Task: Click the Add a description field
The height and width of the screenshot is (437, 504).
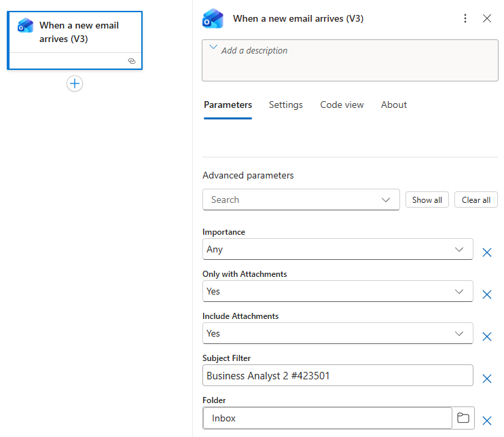Action: point(350,60)
